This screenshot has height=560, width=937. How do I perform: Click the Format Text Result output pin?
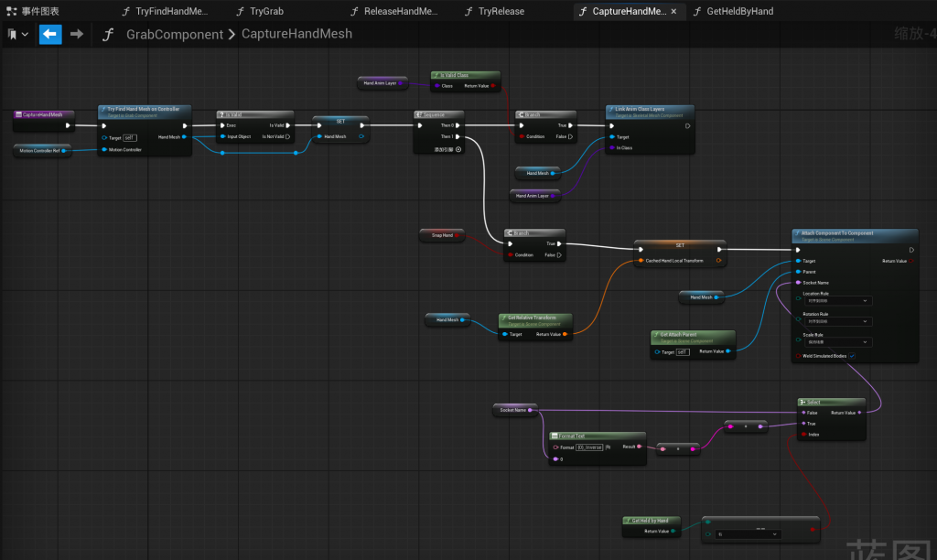coord(641,447)
